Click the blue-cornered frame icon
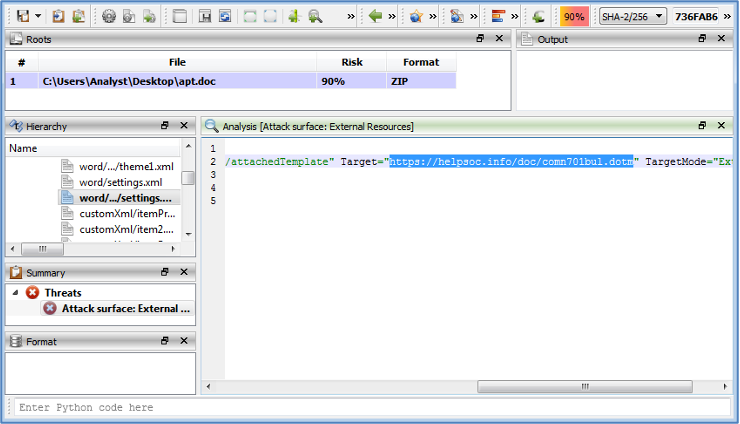The height and width of the screenshot is (424, 740). (270, 17)
